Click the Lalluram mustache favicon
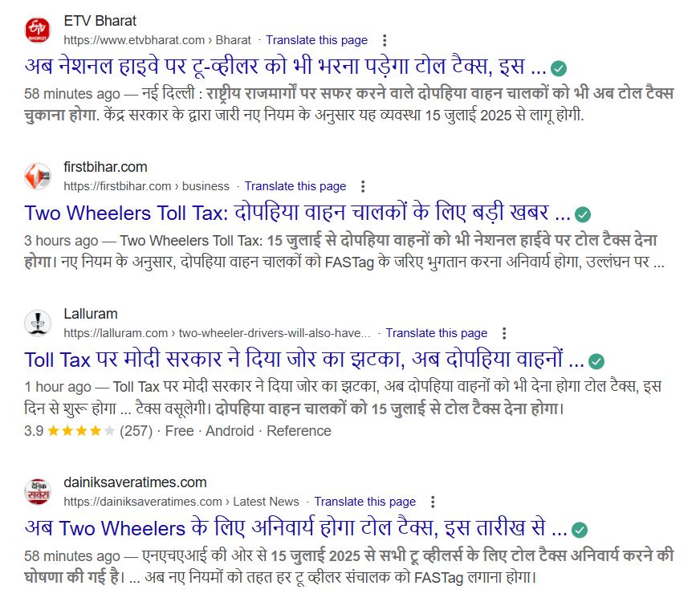Screen dimensions: 700x606 (x=38, y=323)
